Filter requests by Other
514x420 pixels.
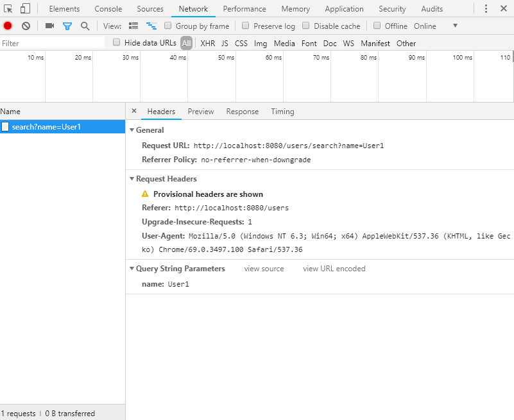tap(406, 43)
